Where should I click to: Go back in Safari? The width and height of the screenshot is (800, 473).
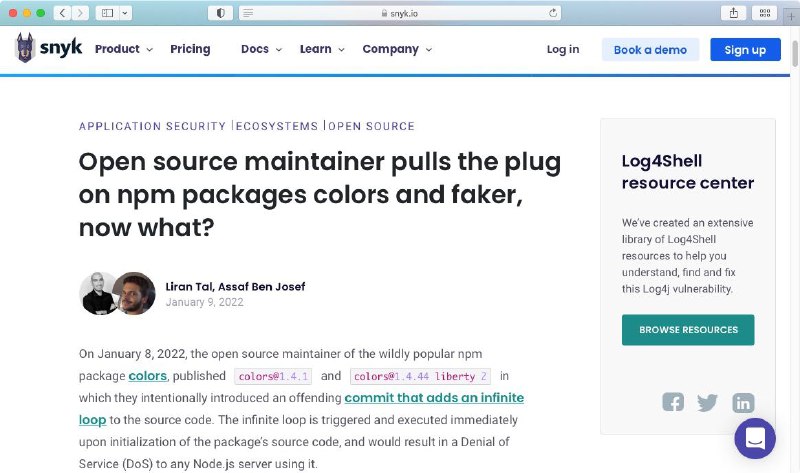point(62,13)
